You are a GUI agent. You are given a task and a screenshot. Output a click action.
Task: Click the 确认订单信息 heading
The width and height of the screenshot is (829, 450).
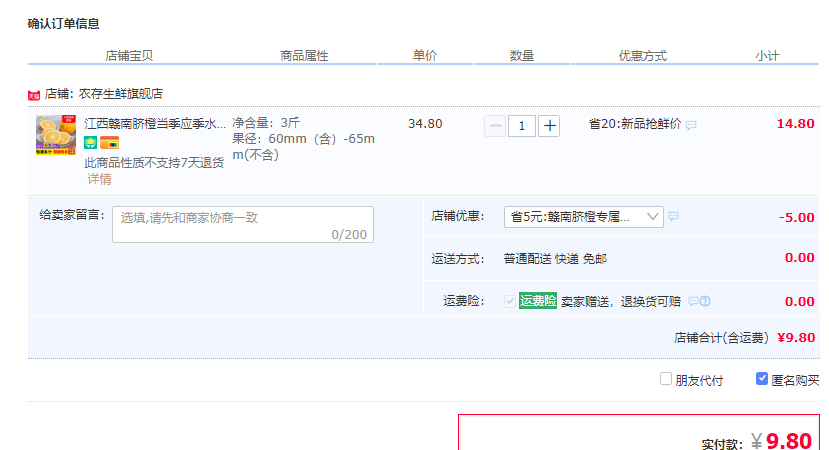tap(63, 24)
